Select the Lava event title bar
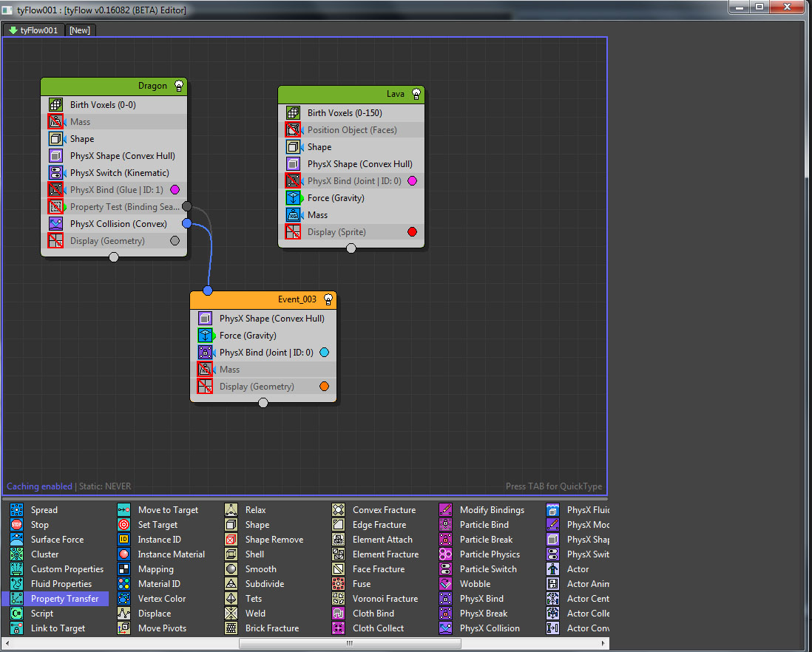 pos(351,94)
